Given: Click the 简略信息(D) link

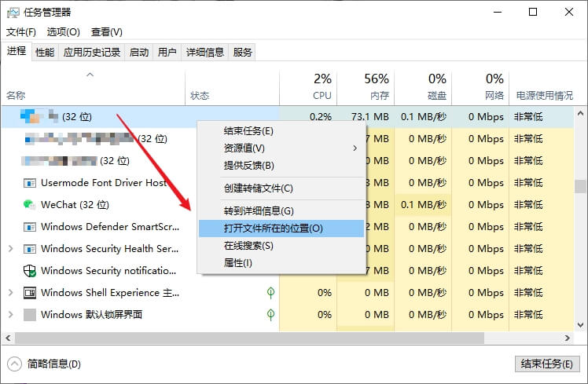Looking at the screenshot, I should pos(53,364).
